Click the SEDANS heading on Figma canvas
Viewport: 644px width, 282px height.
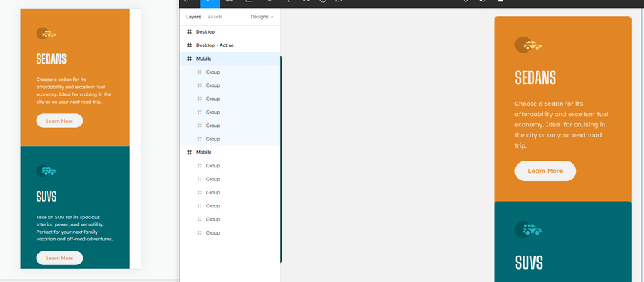536,77
